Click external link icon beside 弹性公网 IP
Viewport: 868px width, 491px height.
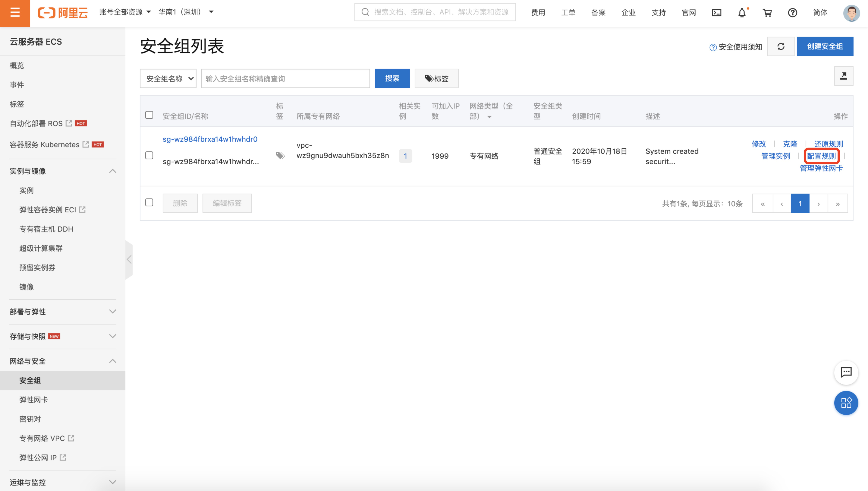pyautogui.click(x=63, y=457)
